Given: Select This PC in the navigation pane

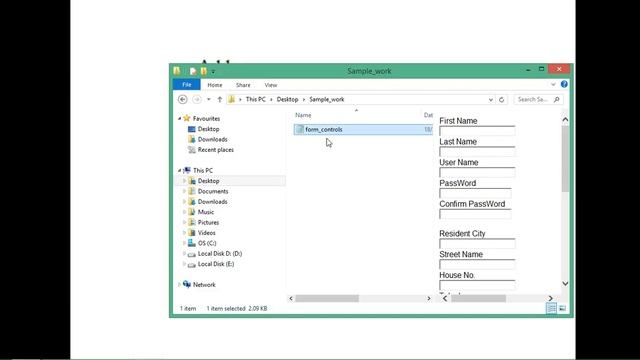Looking at the screenshot, I should click(203, 170).
